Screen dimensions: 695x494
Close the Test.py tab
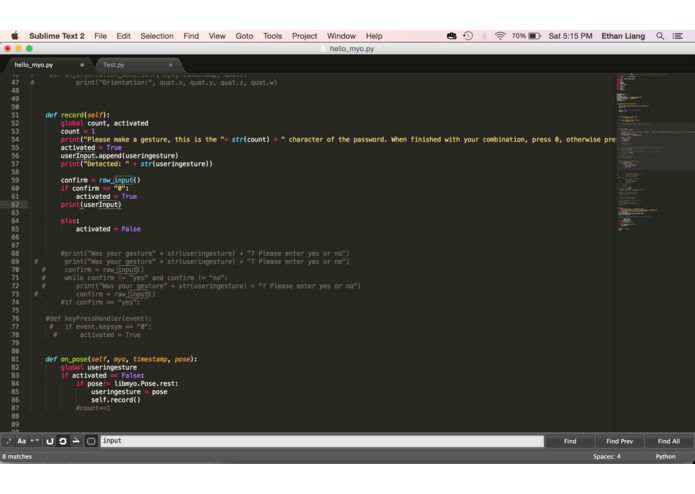pos(171,65)
